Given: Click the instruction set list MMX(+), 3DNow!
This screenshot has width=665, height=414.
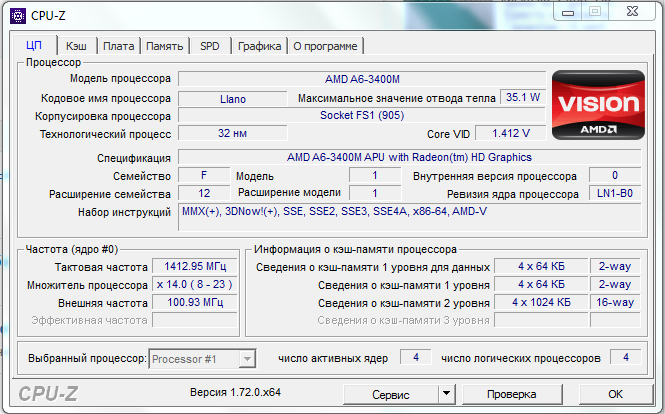Looking at the screenshot, I should coord(409,218).
